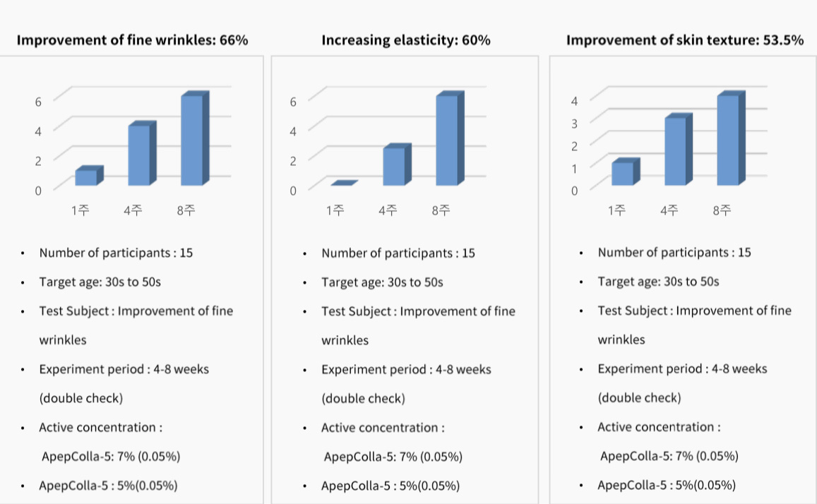Click the 8주 bar in fine wrinkles chart

(x=195, y=138)
